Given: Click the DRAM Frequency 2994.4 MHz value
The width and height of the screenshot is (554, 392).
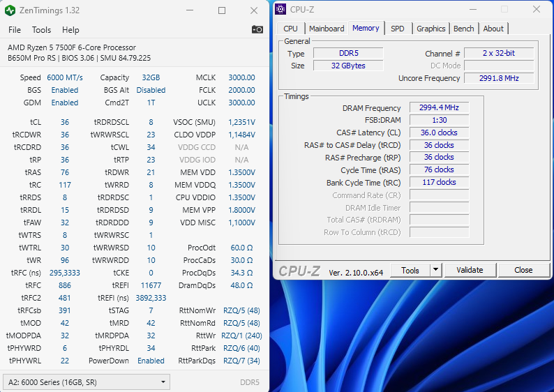Looking at the screenshot, I should [x=439, y=107].
